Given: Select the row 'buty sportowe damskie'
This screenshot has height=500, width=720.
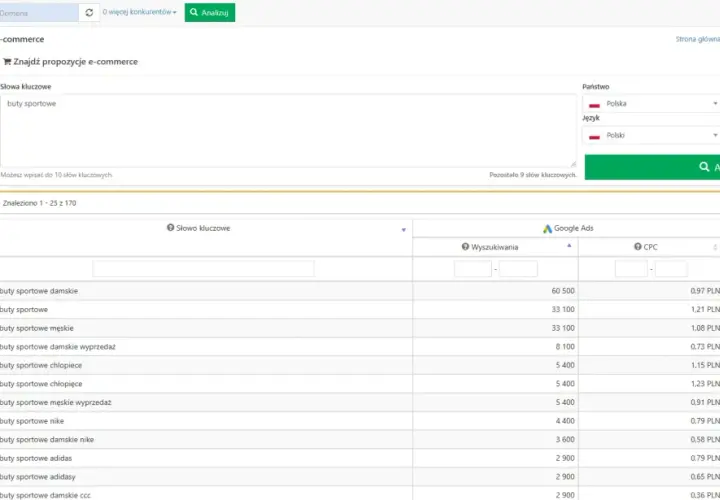Looking at the screenshot, I should tap(360, 291).
